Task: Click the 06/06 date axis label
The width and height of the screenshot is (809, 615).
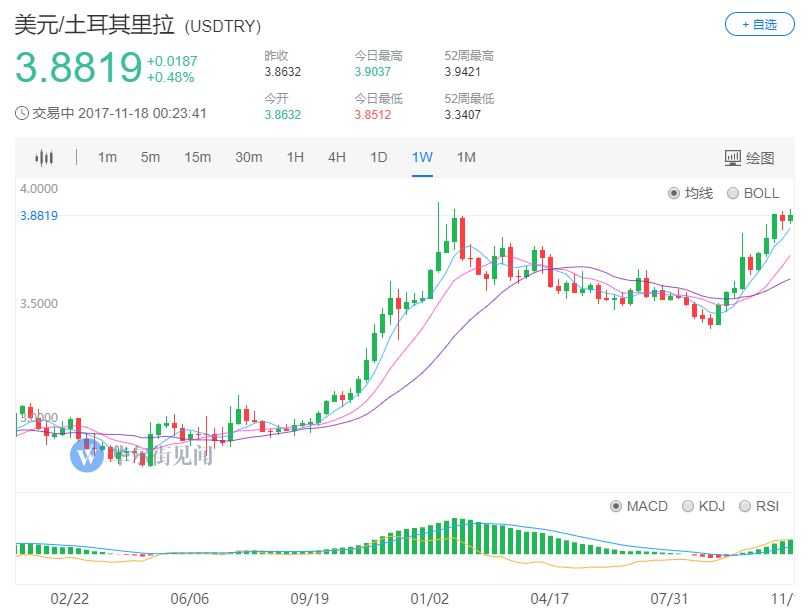Action: click(x=190, y=599)
